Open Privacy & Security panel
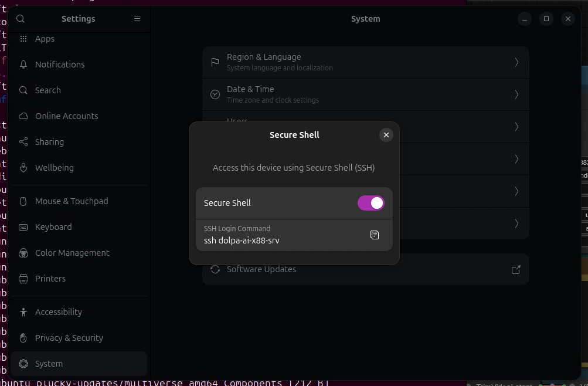This screenshot has height=386, width=588. coord(69,338)
